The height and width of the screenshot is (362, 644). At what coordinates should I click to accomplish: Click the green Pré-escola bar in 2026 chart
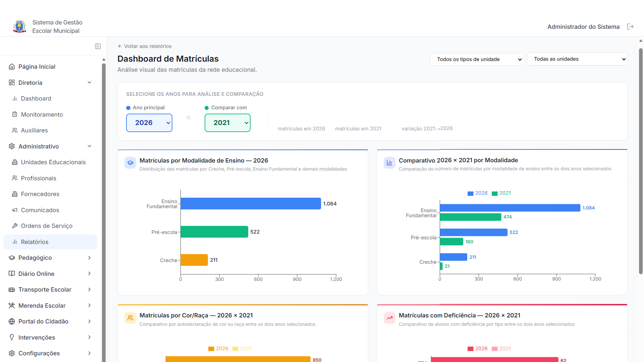click(214, 232)
